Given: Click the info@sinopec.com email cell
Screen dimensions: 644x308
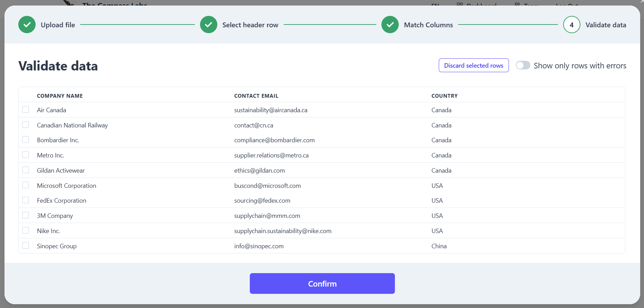Looking at the screenshot, I should [259, 246].
